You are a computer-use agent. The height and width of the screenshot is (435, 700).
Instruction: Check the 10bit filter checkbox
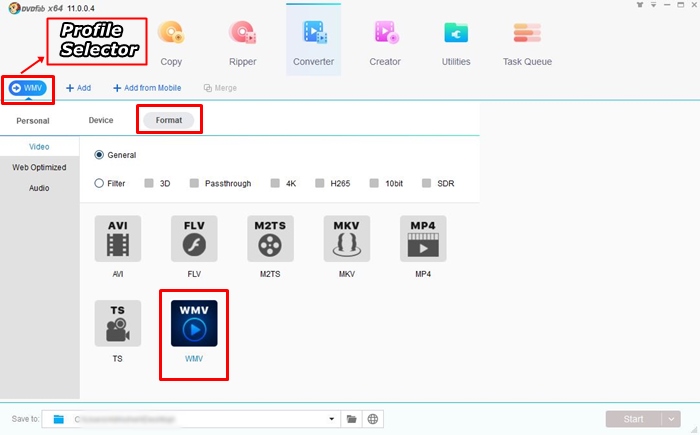[x=374, y=183]
